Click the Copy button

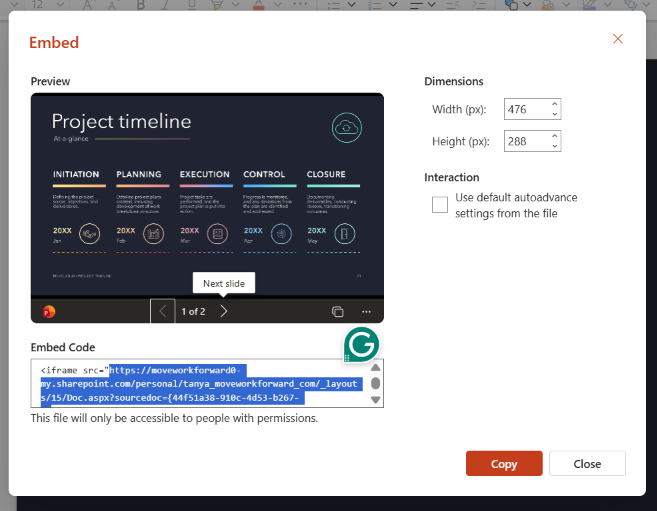tap(504, 463)
